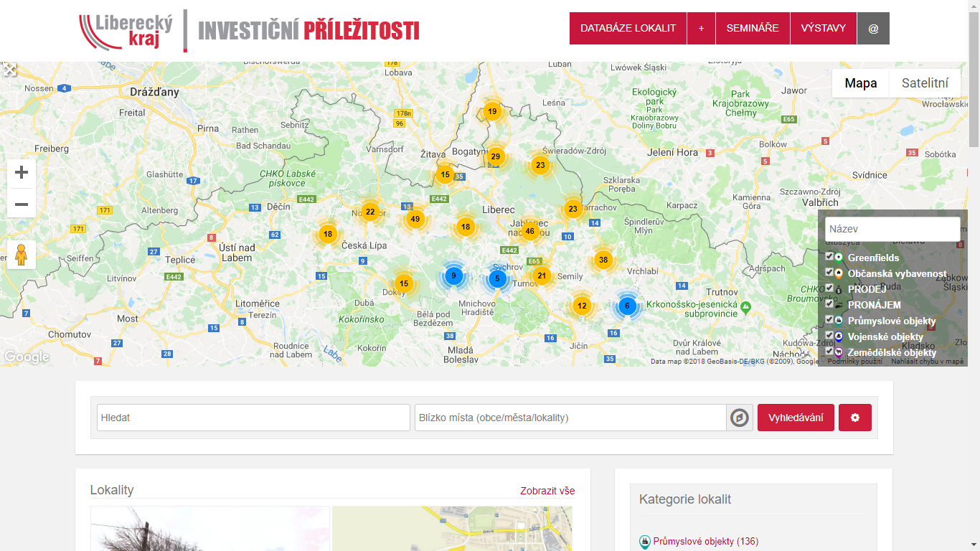Image resolution: width=980 pixels, height=551 pixels.
Task: Click the Vyhledávání search button
Action: coord(796,418)
